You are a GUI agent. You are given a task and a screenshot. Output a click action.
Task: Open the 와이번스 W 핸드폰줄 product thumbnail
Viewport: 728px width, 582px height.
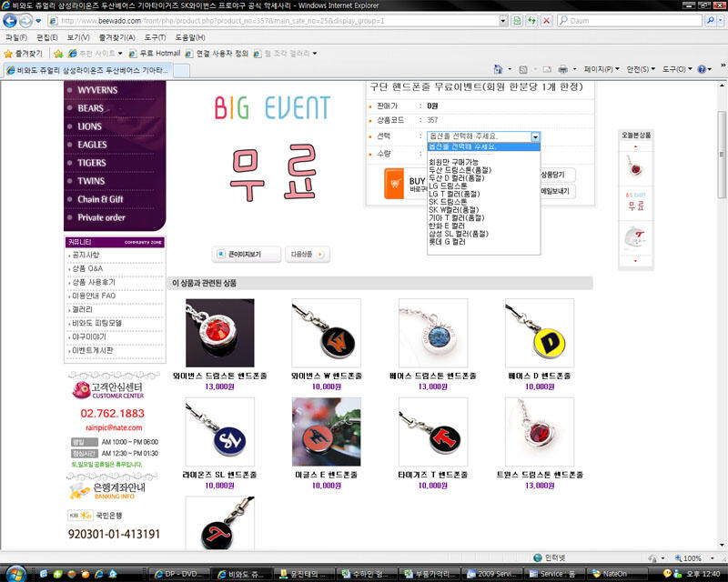(x=326, y=333)
